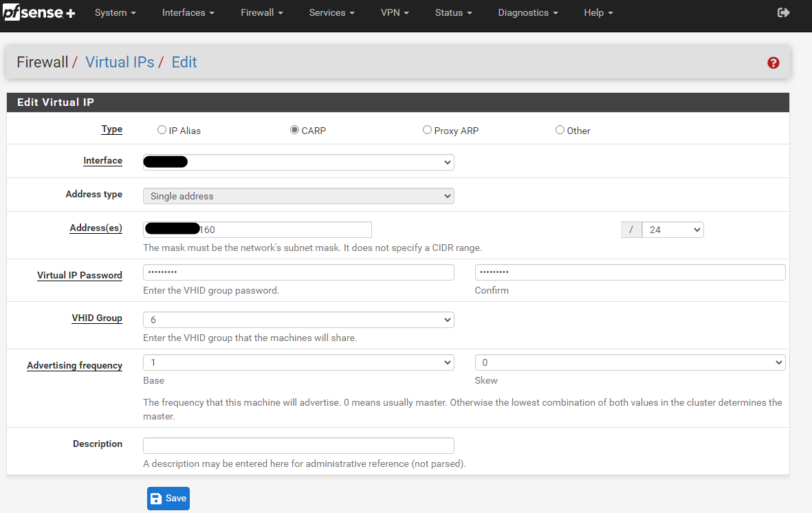Open the Base frequency dropdown
This screenshot has width=812, height=513.
tap(298, 362)
